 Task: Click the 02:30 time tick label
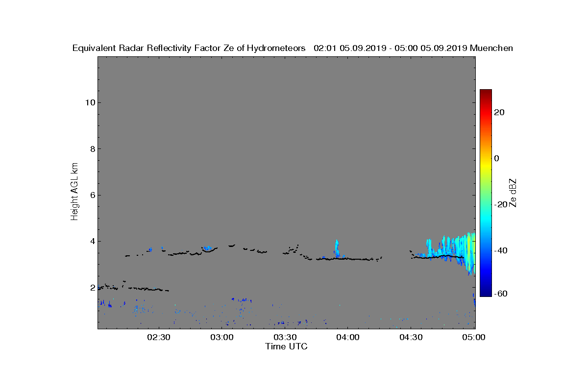click(x=158, y=337)
